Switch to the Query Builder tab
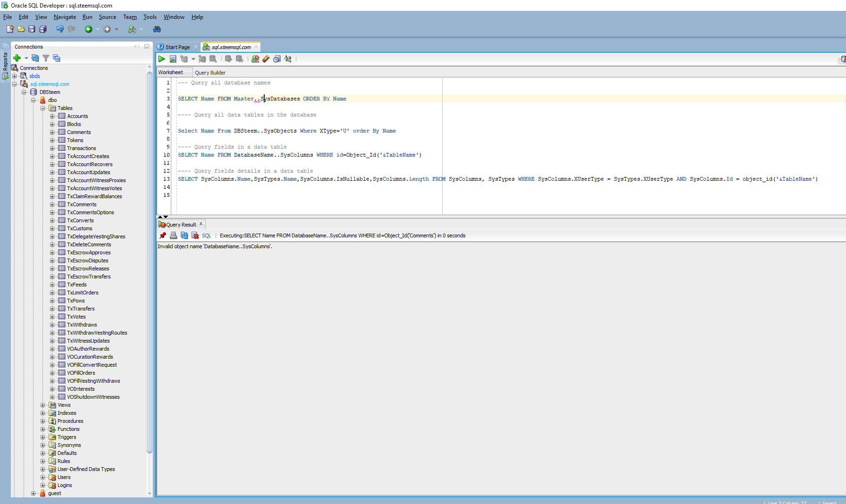Image resolution: width=846 pixels, height=504 pixels. click(x=210, y=73)
